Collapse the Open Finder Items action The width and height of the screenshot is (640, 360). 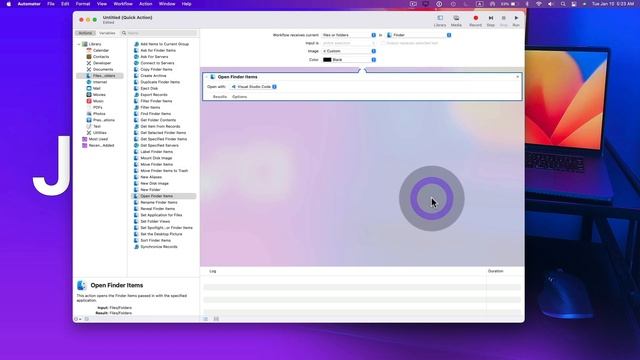pyautogui.click(x=207, y=77)
